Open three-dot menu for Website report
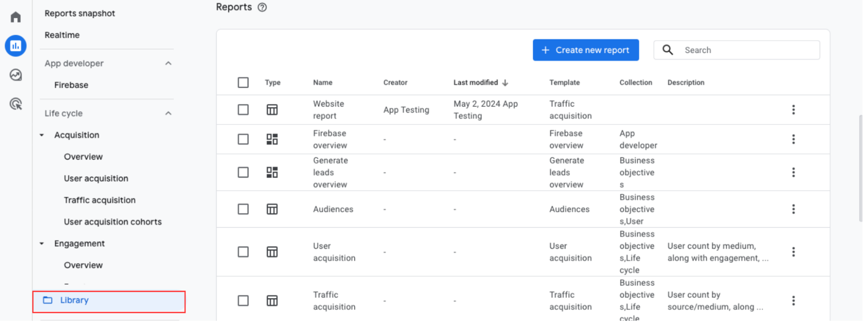Image resolution: width=868 pixels, height=323 pixels. point(793,110)
